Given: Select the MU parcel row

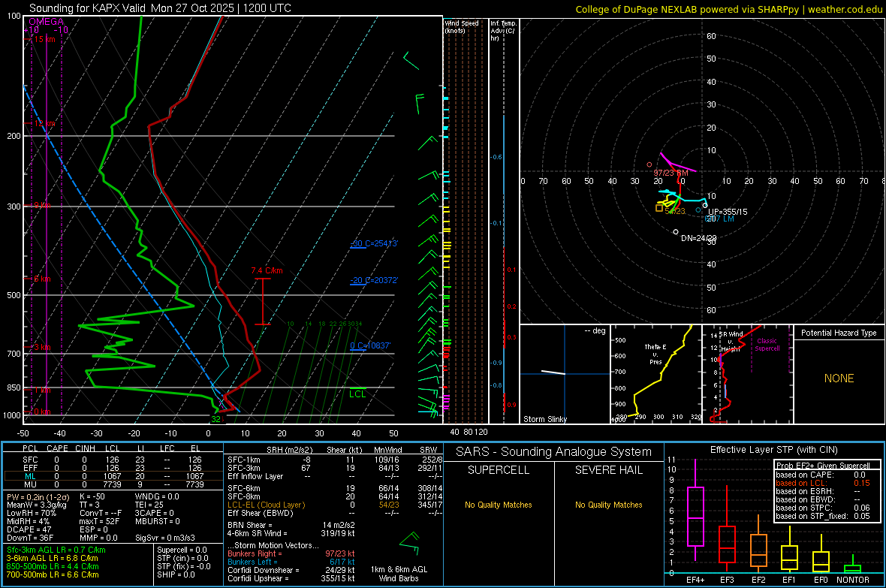Looking at the screenshot, I should [x=112, y=484].
